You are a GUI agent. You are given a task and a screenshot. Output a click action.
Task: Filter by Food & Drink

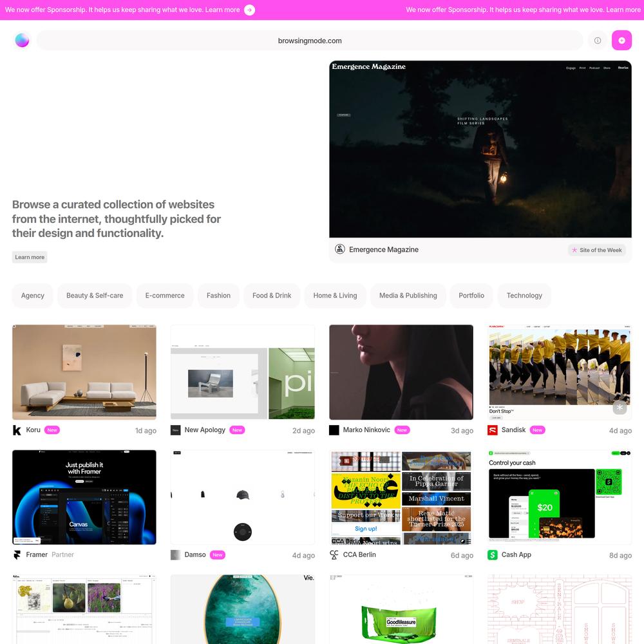pyautogui.click(x=272, y=296)
